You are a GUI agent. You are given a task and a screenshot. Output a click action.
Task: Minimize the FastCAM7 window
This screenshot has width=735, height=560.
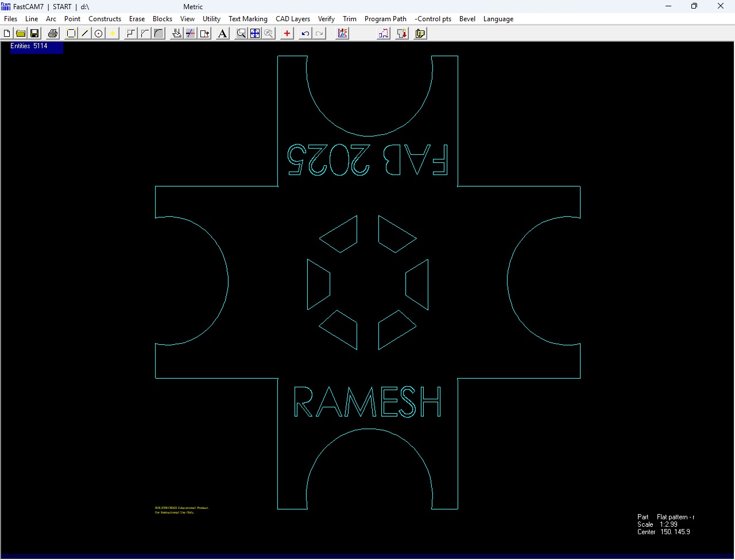click(668, 6)
